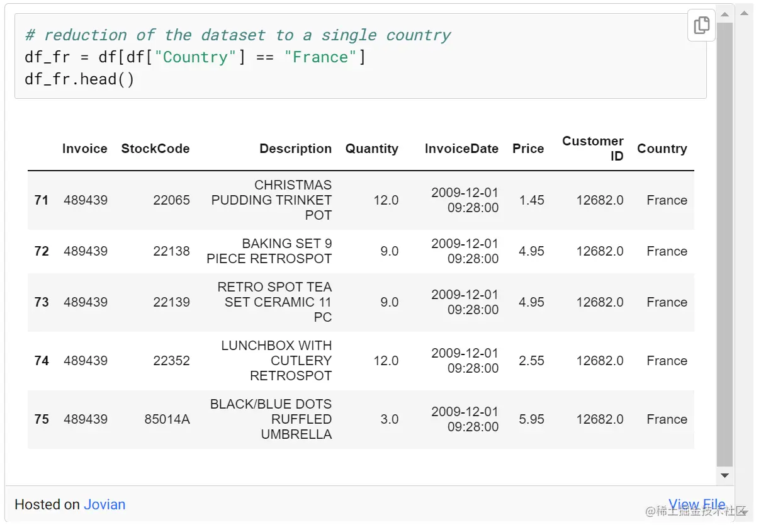Click the inner vertical scrollbar thumb
The image size is (761, 532).
724,244
